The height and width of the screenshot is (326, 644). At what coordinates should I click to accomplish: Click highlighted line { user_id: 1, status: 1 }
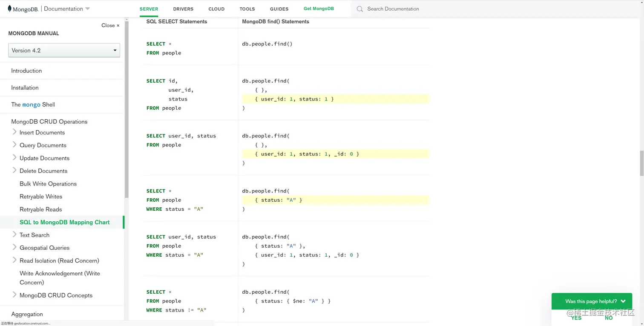336,99
